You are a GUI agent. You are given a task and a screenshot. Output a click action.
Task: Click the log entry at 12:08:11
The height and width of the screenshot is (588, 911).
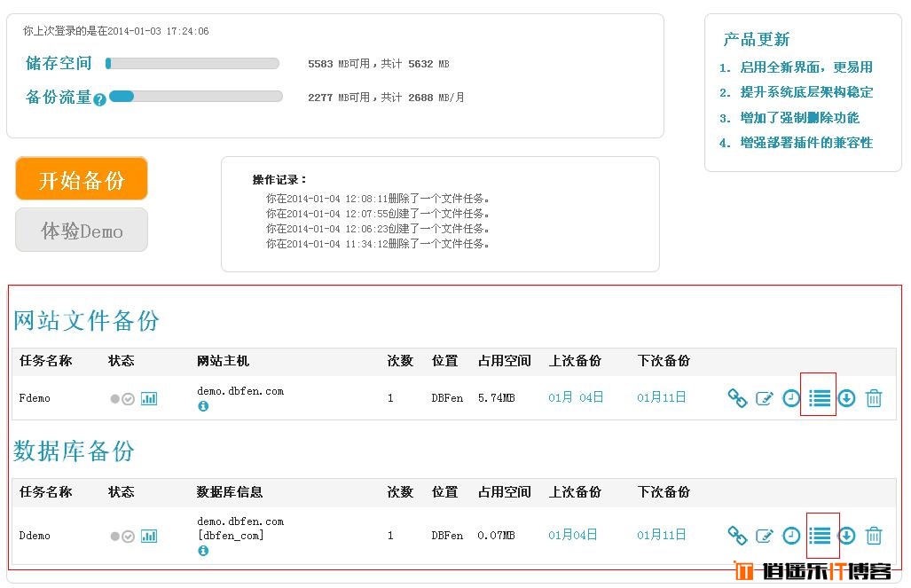pos(378,199)
